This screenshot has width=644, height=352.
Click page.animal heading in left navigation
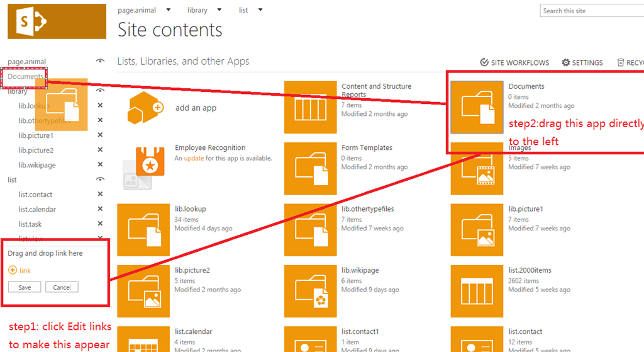click(x=26, y=62)
